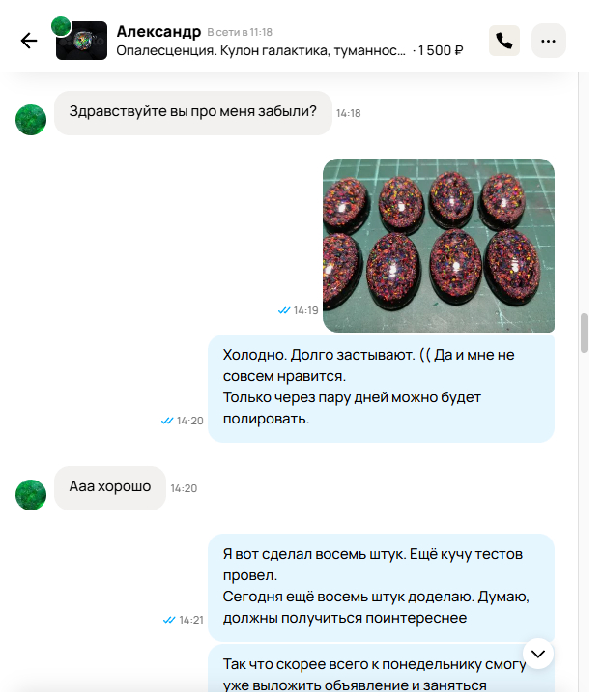Select the 'Здравствуйте вы про меня забыли?' bubble
The width and height of the screenshot is (603, 700).
tap(193, 113)
